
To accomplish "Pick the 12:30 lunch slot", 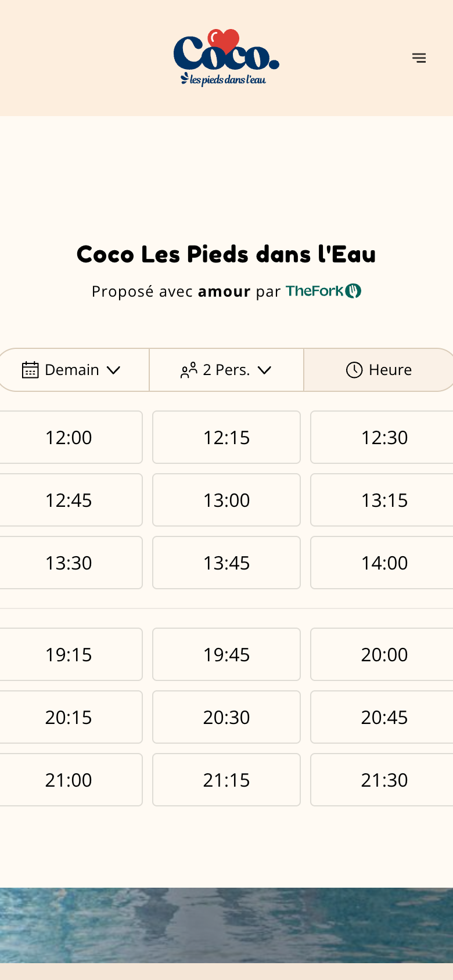I will click(x=383, y=437).
